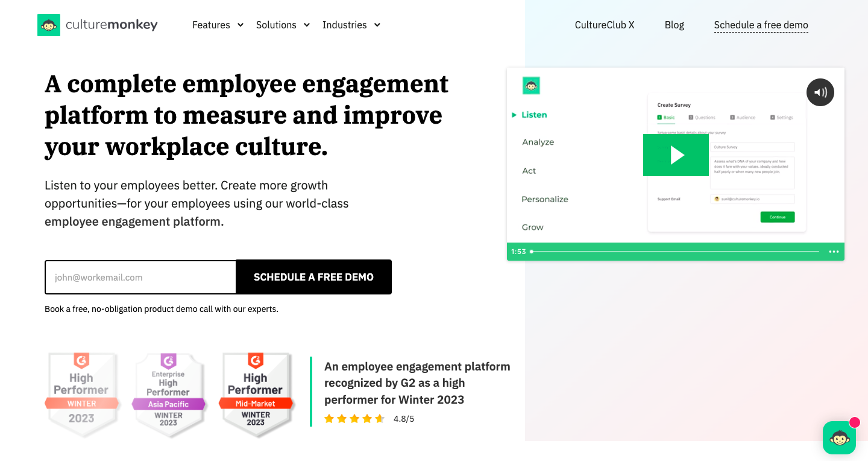The image size is (868, 461).
Task: Expand the Industries dropdown
Action: pos(351,25)
